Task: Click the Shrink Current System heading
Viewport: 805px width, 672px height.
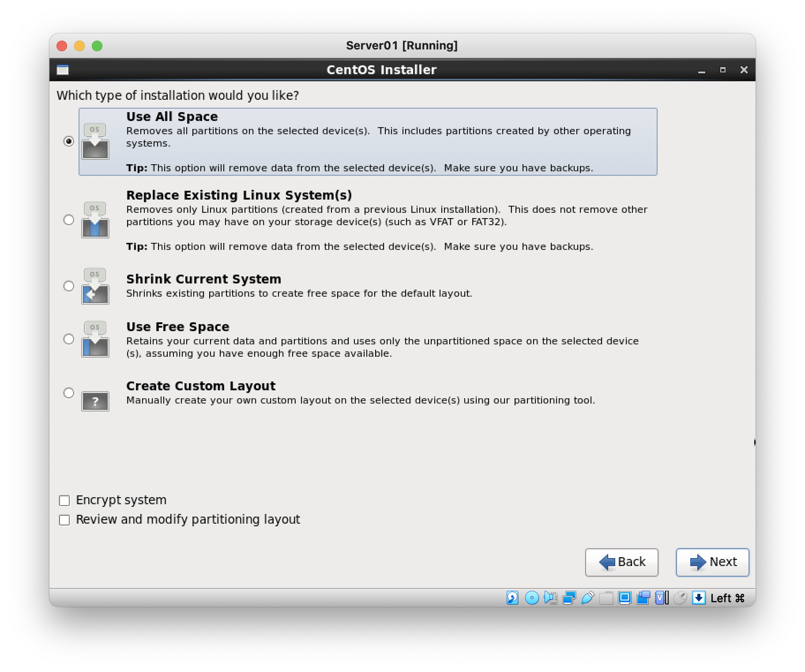Action: (203, 279)
